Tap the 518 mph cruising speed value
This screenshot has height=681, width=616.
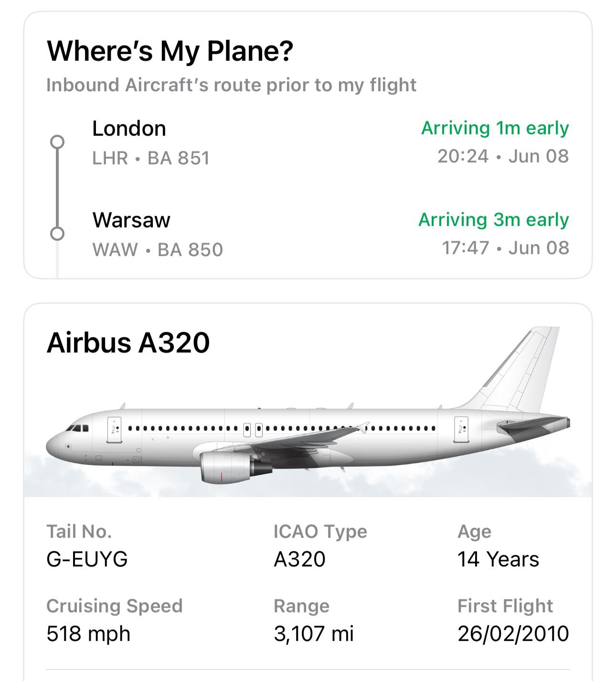coord(88,634)
